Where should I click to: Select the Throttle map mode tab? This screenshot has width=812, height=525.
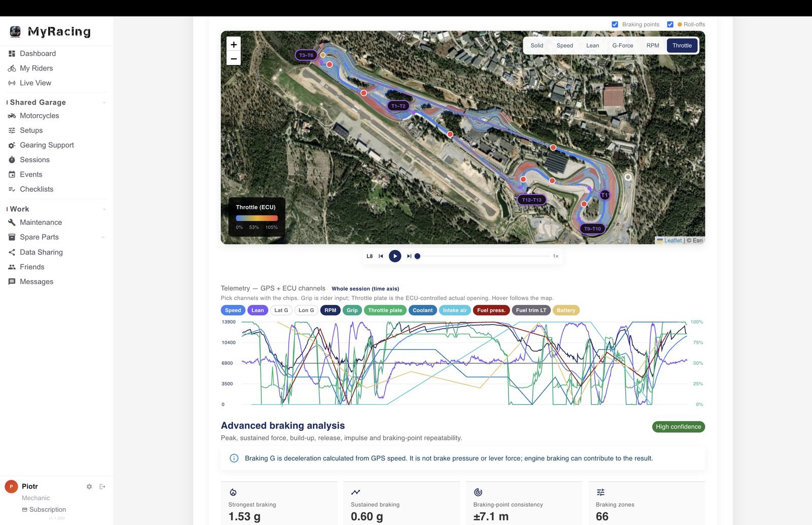[682, 46]
